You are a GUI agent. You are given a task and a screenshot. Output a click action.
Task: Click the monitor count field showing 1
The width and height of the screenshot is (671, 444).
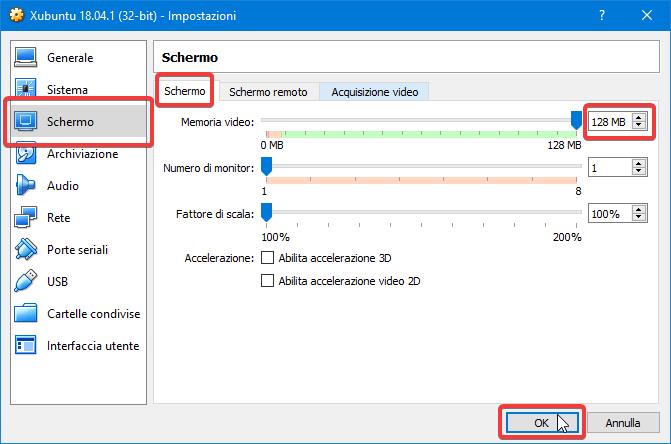click(609, 168)
